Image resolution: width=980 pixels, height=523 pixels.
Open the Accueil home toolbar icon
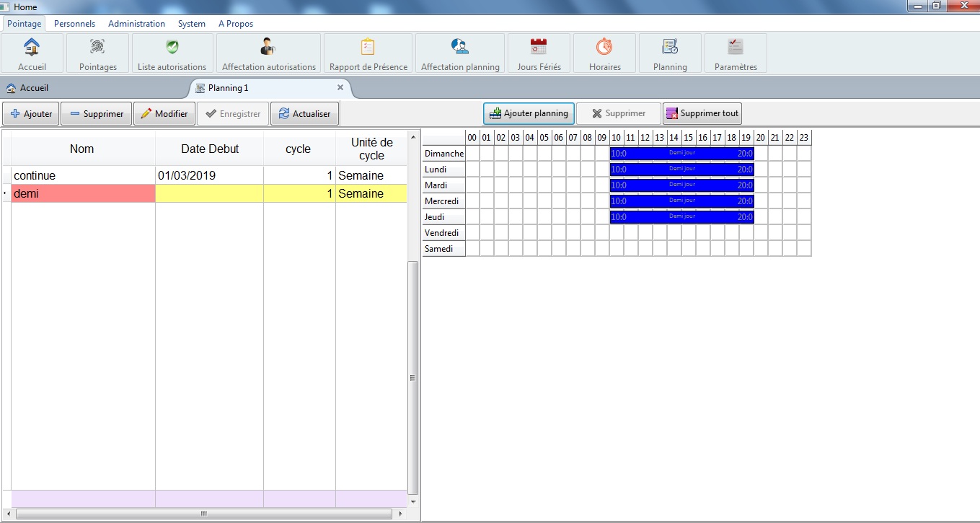point(32,48)
